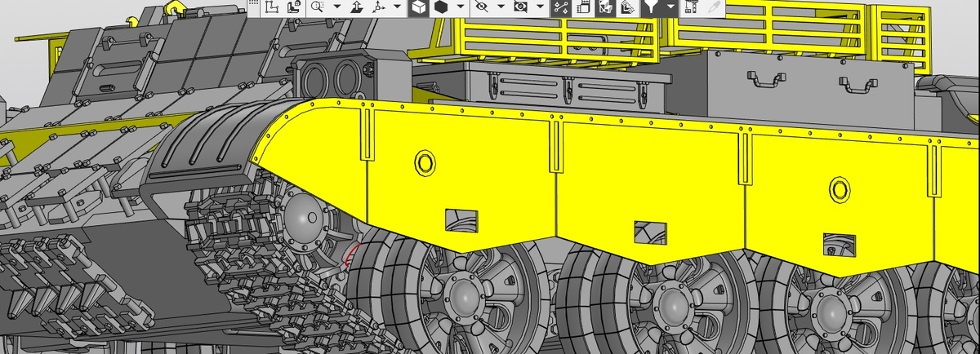Click the upward arrow plane icon
Viewport: 980px width, 354px height.
[x=356, y=7]
